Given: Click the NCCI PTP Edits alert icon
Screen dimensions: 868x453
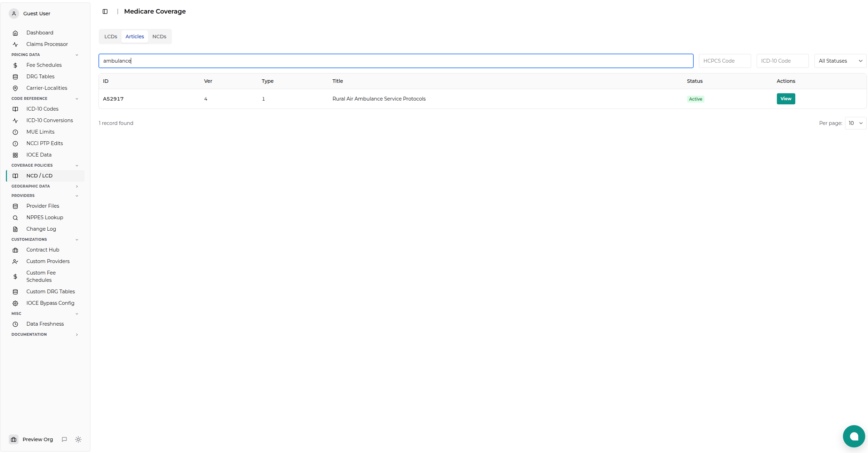Looking at the screenshot, I should pos(15,144).
